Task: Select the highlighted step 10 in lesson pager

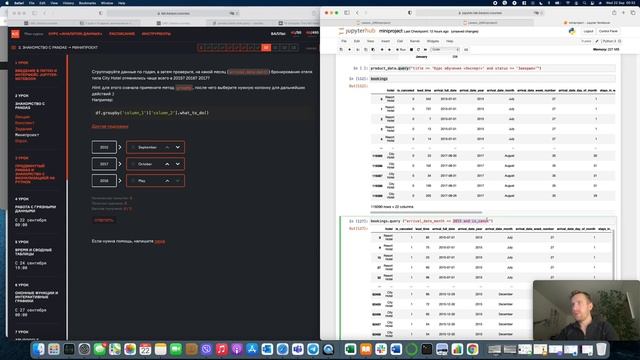Action: [x=266, y=48]
